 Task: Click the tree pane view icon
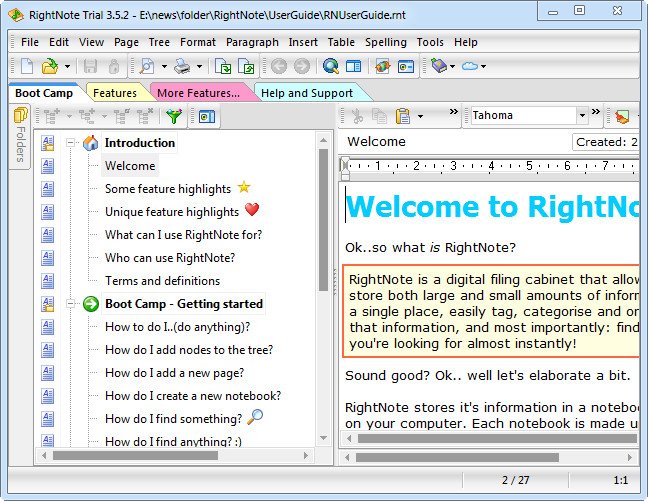(x=206, y=117)
